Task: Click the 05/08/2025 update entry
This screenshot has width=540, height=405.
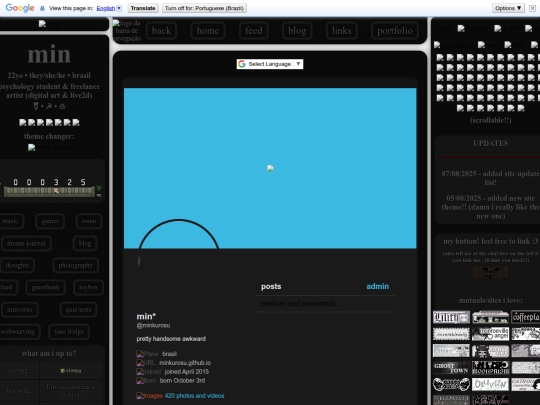Action: pyautogui.click(x=490, y=207)
